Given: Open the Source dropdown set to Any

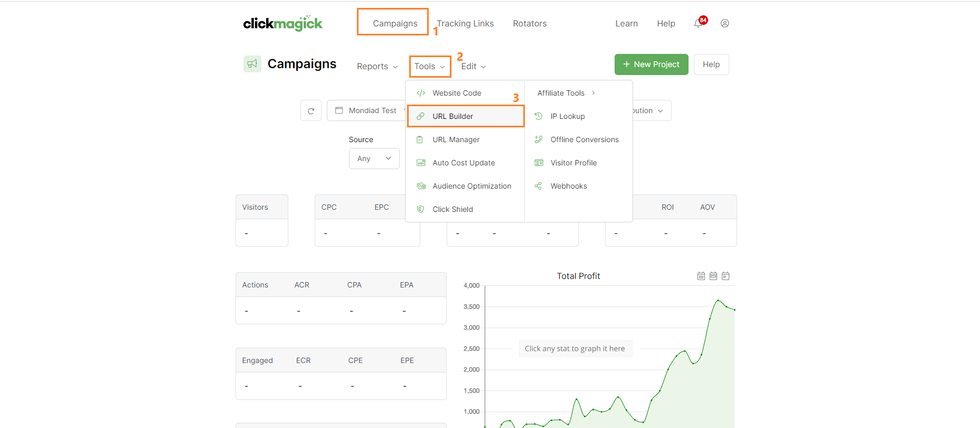Looking at the screenshot, I should click(x=374, y=159).
